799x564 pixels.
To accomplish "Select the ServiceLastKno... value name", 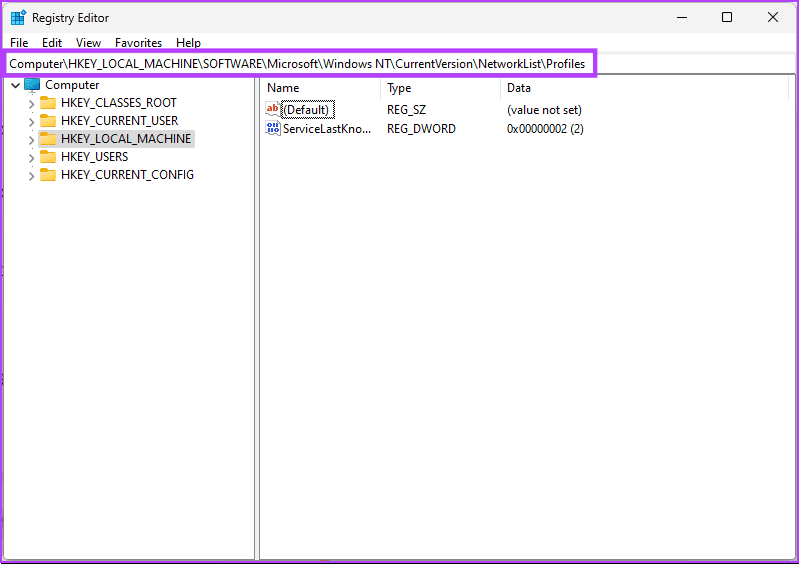I will tap(327, 128).
